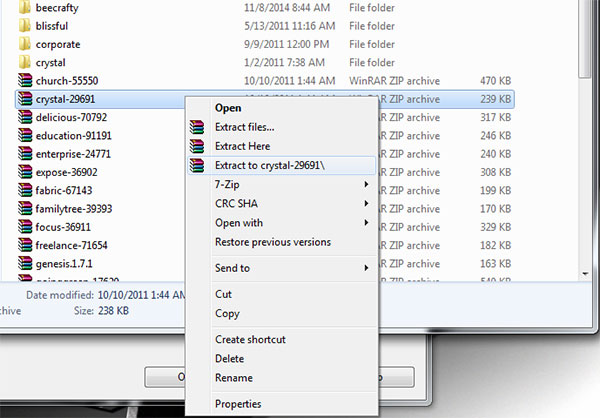600x418 pixels.
Task: Click the education-91191 archive icon
Action: pos(25,136)
